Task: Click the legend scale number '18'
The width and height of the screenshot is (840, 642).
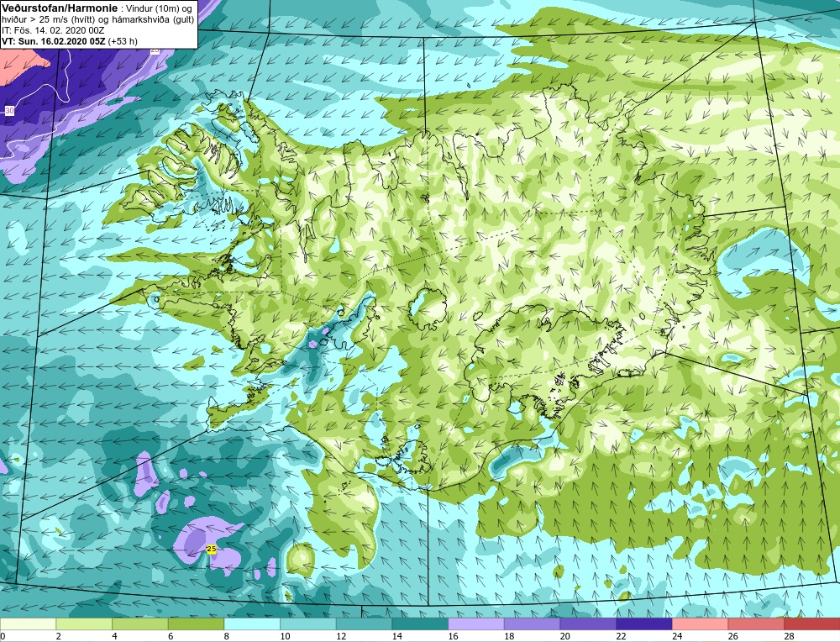Action: (x=508, y=636)
